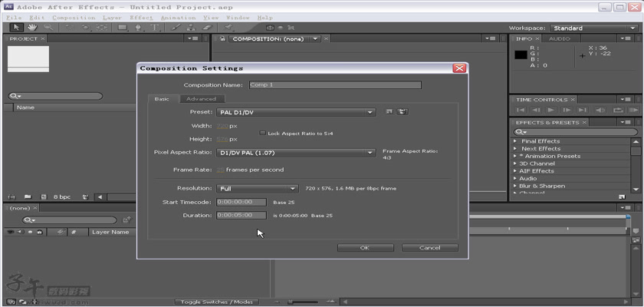This screenshot has width=644, height=307.
Task: Select the Pen tool
Action: [139, 28]
